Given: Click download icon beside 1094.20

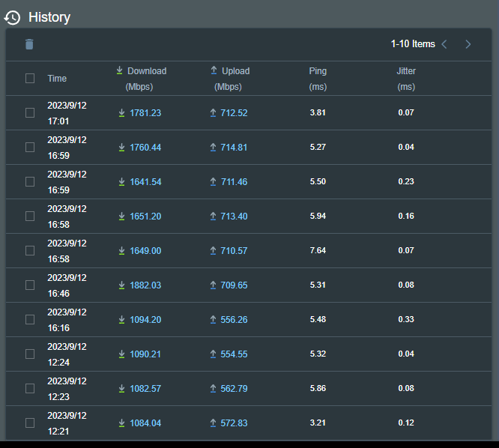Looking at the screenshot, I should pyautogui.click(x=121, y=320).
